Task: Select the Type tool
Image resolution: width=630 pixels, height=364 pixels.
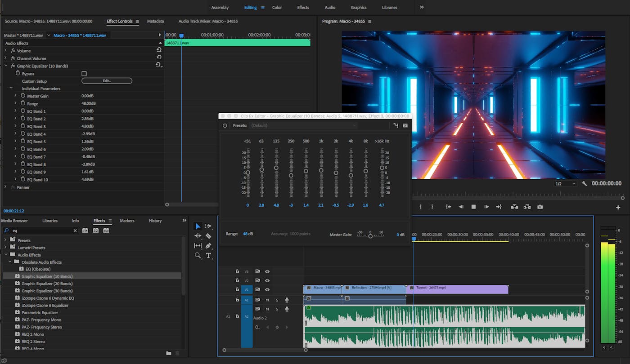Action: point(208,255)
